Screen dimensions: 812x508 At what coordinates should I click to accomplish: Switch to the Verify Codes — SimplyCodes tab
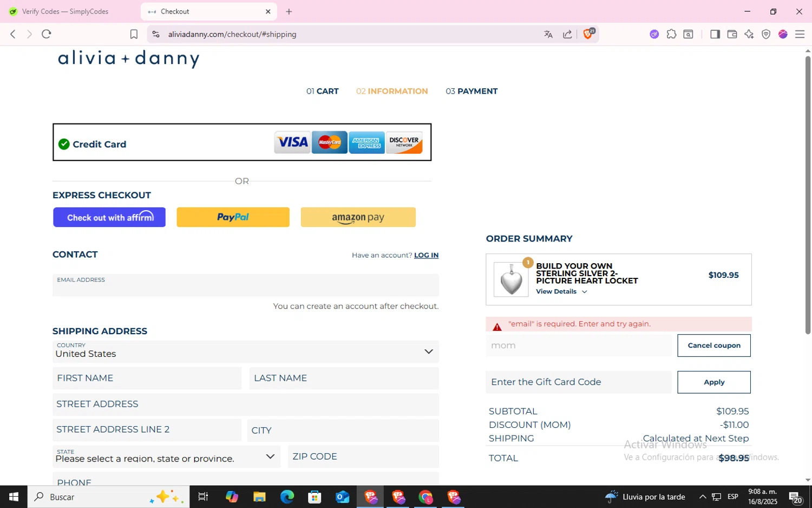(66, 11)
